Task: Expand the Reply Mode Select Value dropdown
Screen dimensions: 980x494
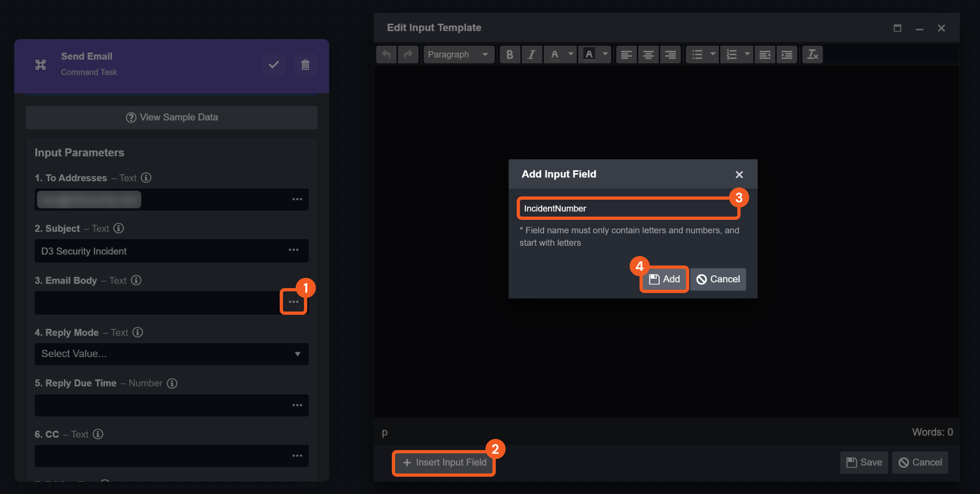Action: [172, 354]
